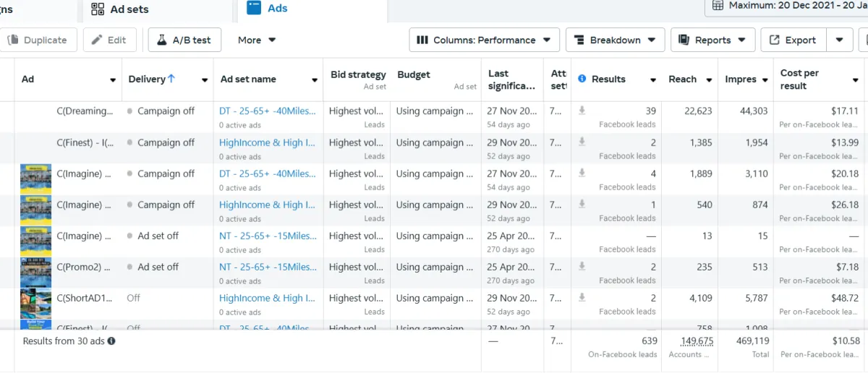The width and height of the screenshot is (868, 373).
Task: Open the date range picker
Action: point(788,6)
